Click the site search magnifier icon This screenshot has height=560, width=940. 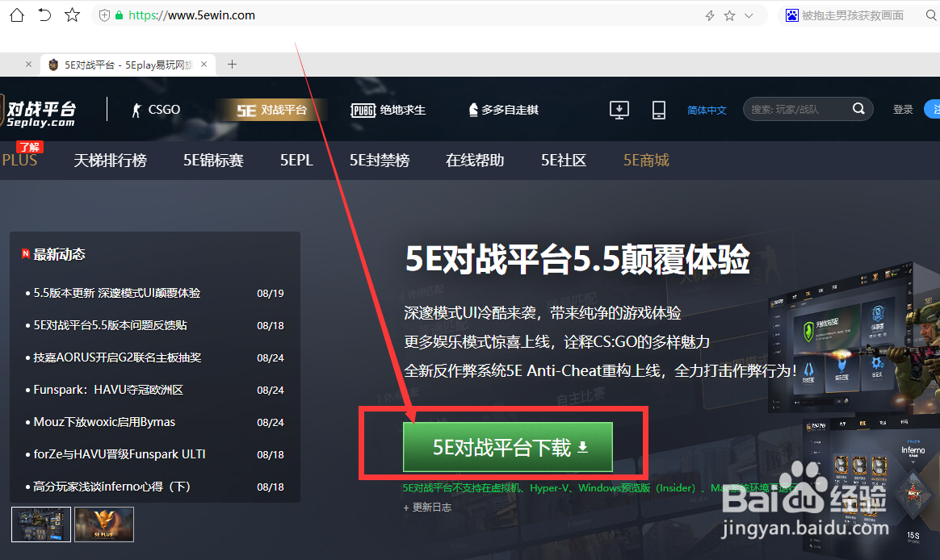(858, 108)
